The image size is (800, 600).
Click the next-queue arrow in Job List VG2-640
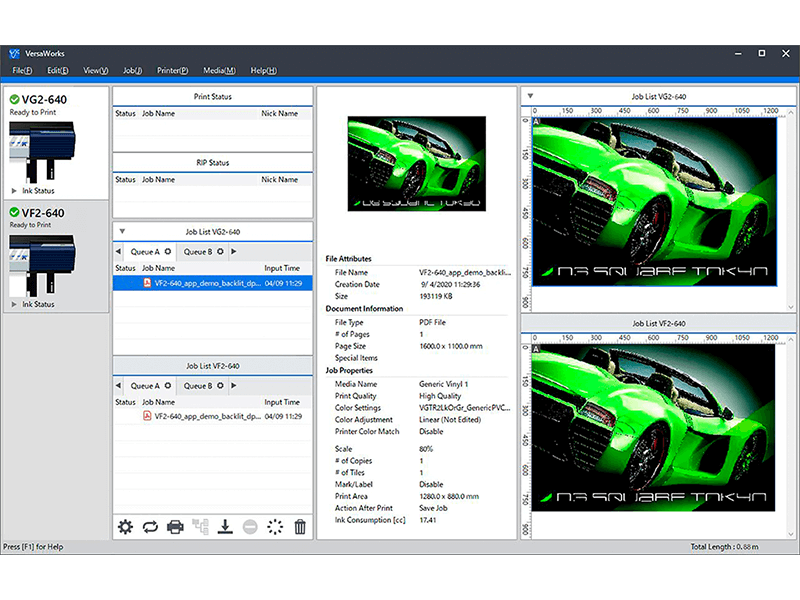coord(234,252)
